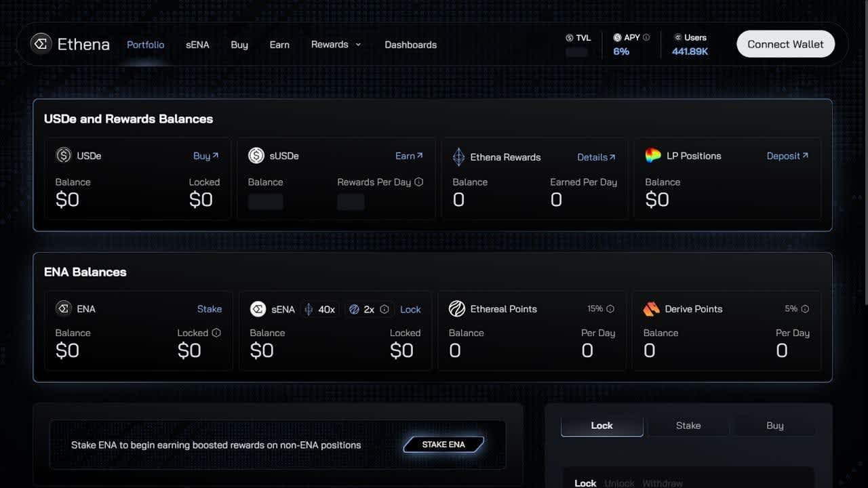868x488 pixels.
Task: Open the Ethena Rewards Details link
Action: pos(596,157)
